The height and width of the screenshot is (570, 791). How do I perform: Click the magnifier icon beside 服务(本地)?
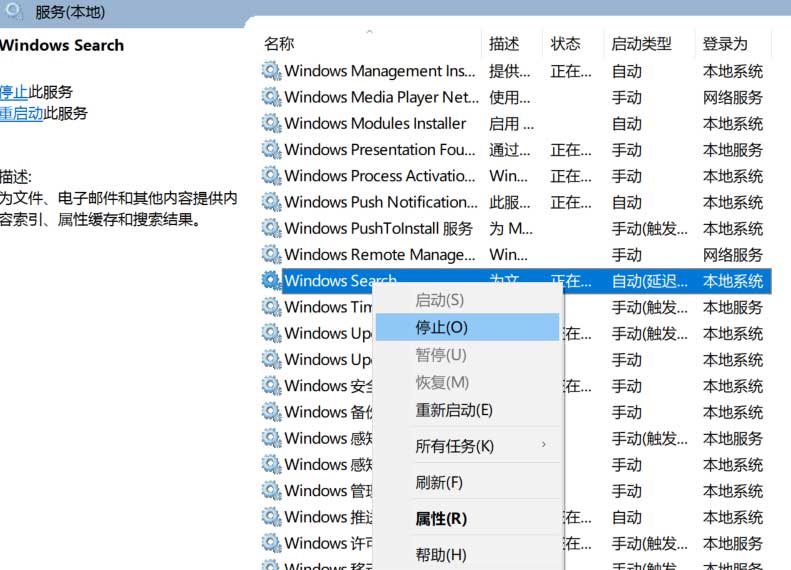[x=15, y=12]
